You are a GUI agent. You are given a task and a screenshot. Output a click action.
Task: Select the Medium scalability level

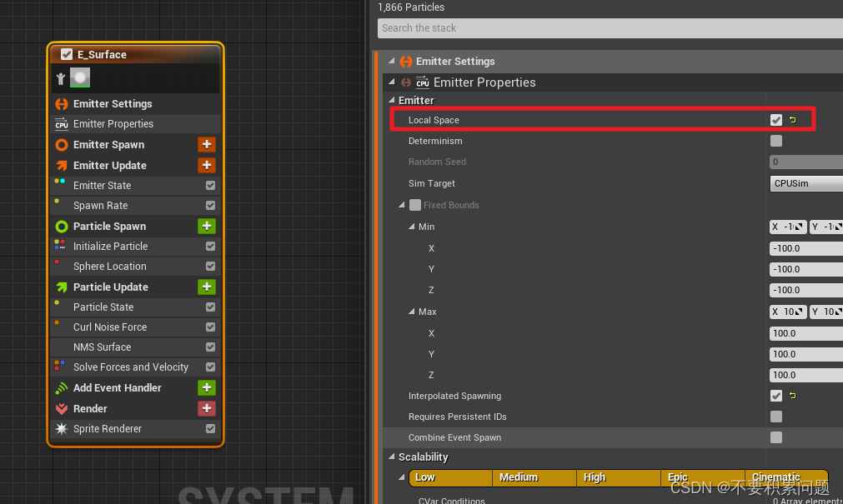point(534,477)
